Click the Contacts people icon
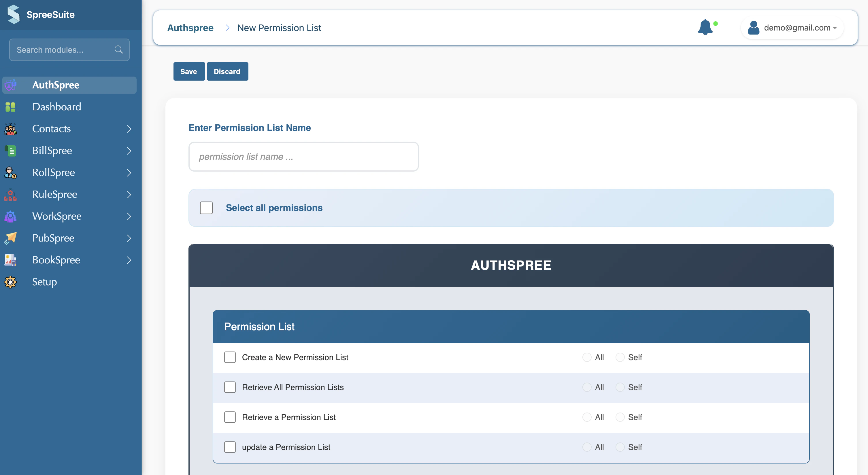Image resolution: width=868 pixels, height=475 pixels. [10, 129]
